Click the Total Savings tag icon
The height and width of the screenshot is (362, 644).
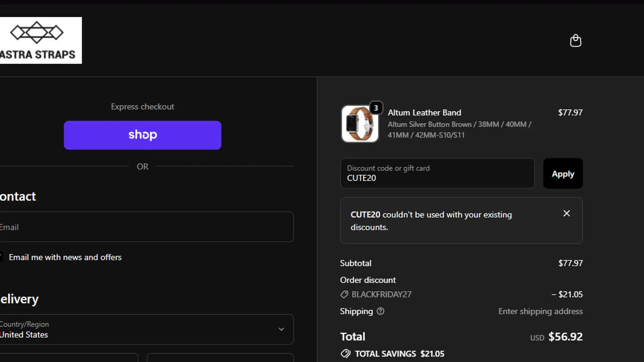coord(346,354)
